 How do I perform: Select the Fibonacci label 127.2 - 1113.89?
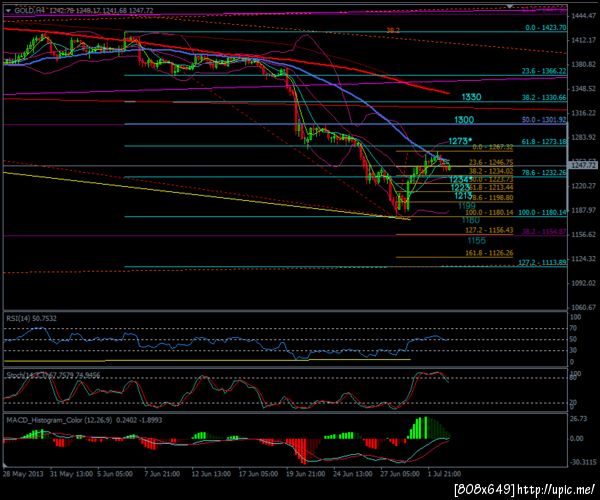tap(542, 262)
